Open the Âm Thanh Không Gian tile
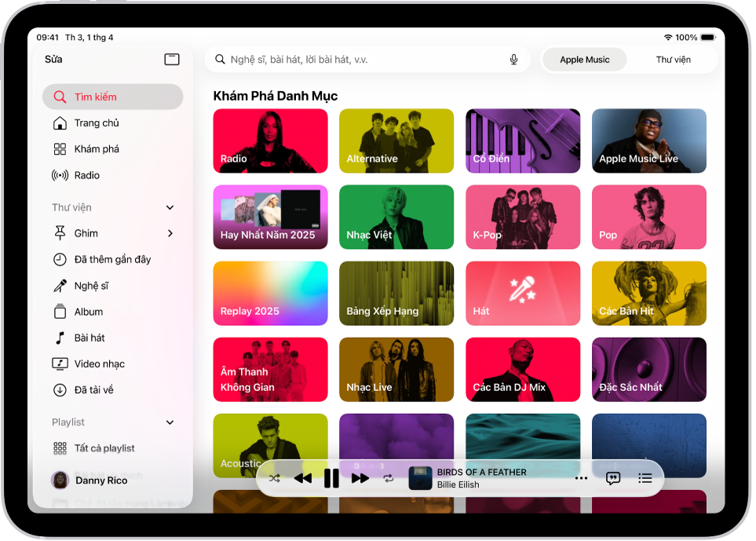756x541 pixels. [271, 369]
